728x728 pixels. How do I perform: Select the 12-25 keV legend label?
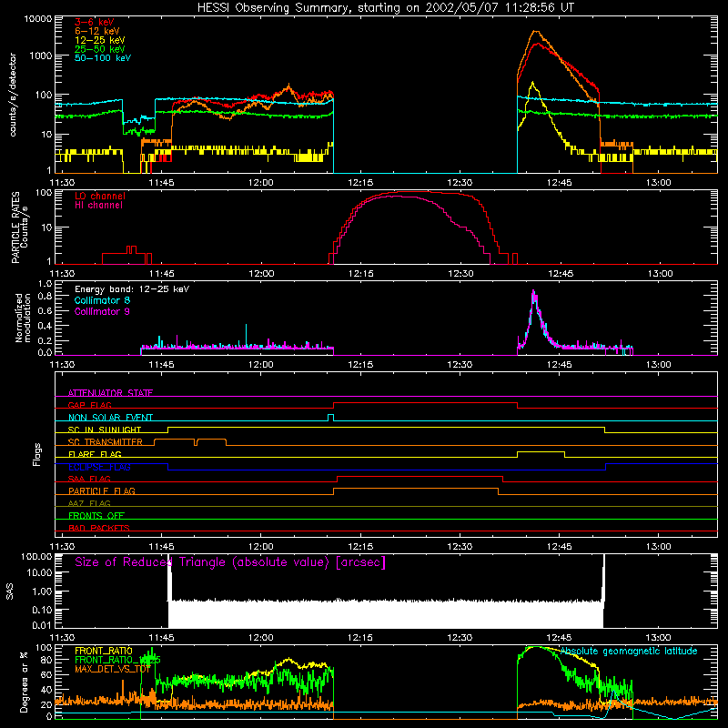click(100, 40)
